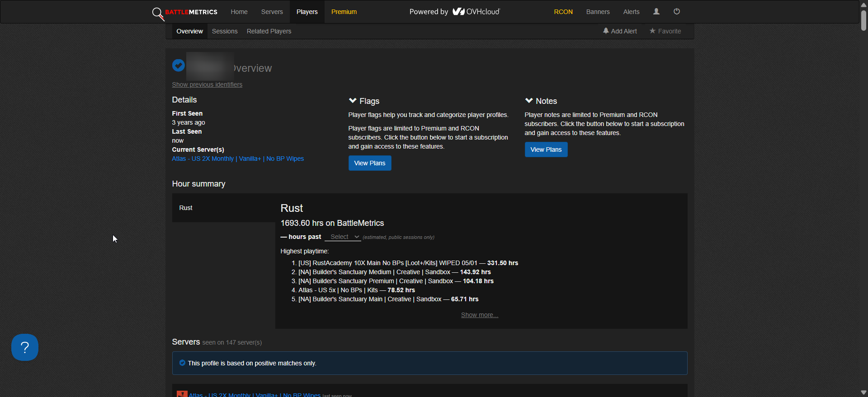The width and height of the screenshot is (868, 397).
Task: Open the help question mark bubble
Action: (25, 347)
